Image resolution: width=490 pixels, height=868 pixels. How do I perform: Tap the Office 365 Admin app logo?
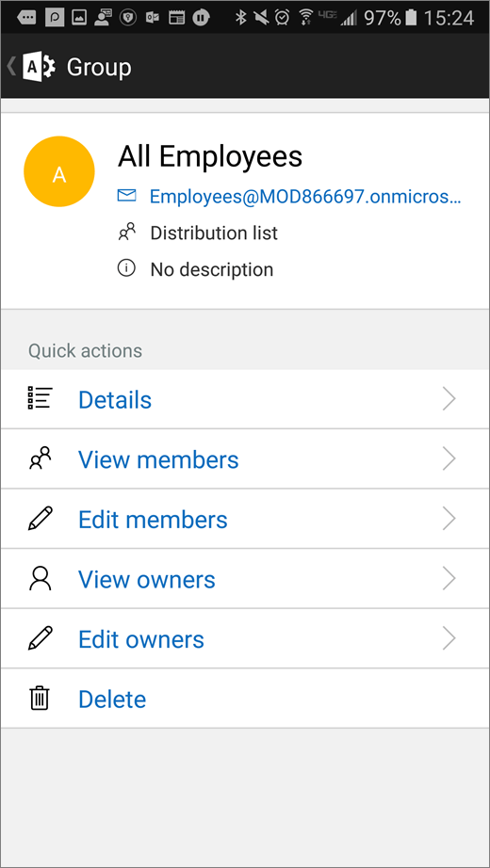[39, 67]
